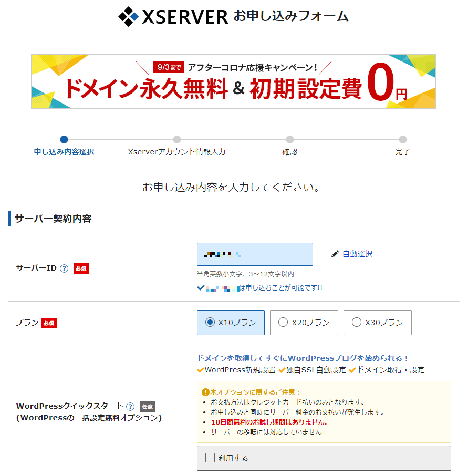Click the red 必須 badge beside プラン

[49, 323]
